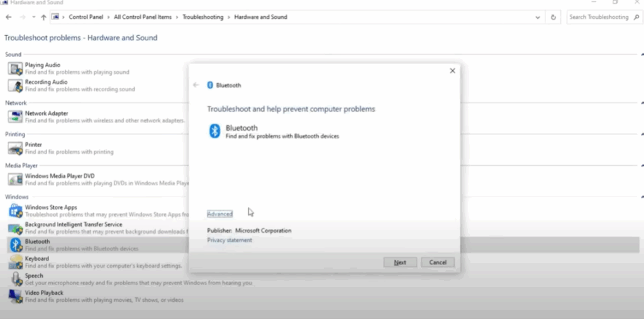Click the Next button
The image size is (644, 319).
(x=400, y=262)
